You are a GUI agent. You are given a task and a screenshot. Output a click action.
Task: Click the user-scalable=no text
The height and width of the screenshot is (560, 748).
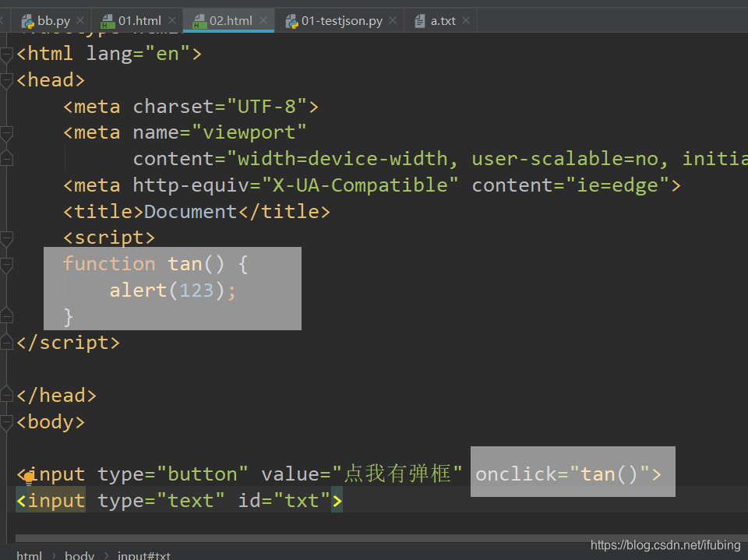click(x=564, y=159)
